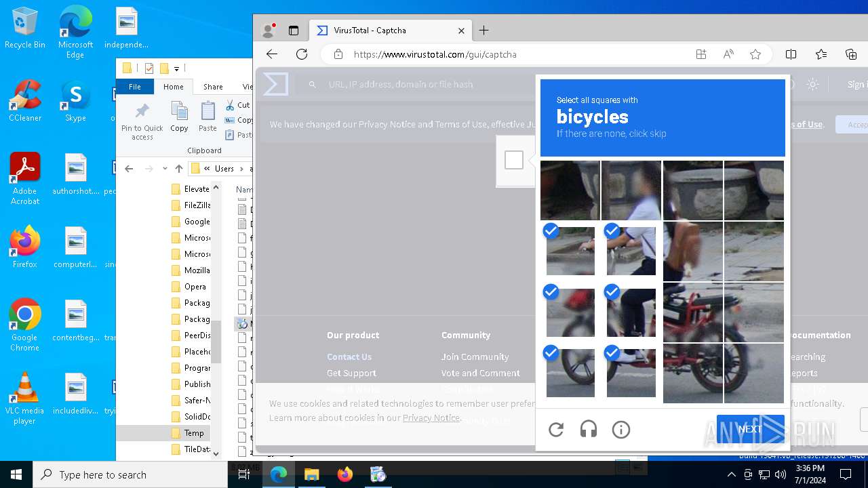Open Get Support footer link
868x488 pixels.
click(351, 373)
